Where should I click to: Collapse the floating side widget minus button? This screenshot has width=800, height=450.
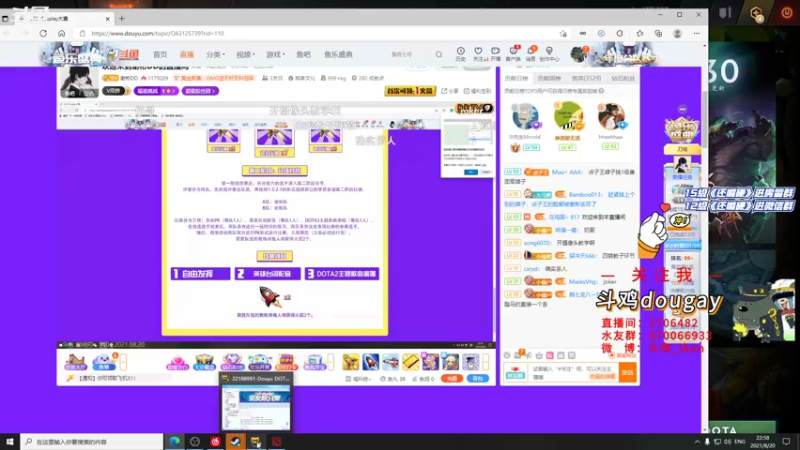tap(682, 109)
